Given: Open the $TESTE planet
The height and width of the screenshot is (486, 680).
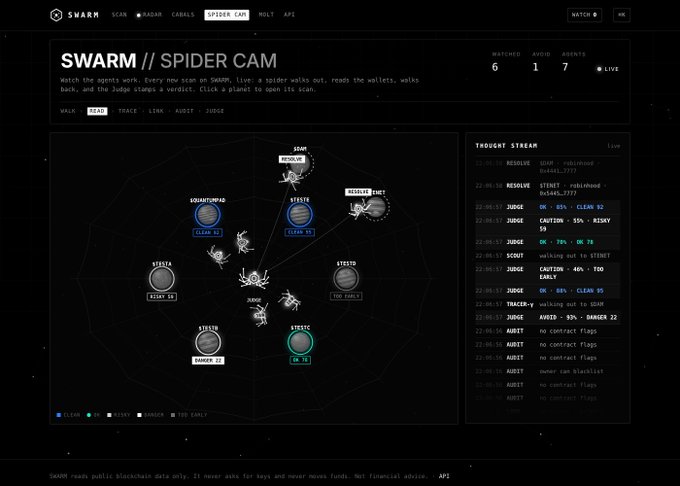Looking at the screenshot, I should 299,215.
